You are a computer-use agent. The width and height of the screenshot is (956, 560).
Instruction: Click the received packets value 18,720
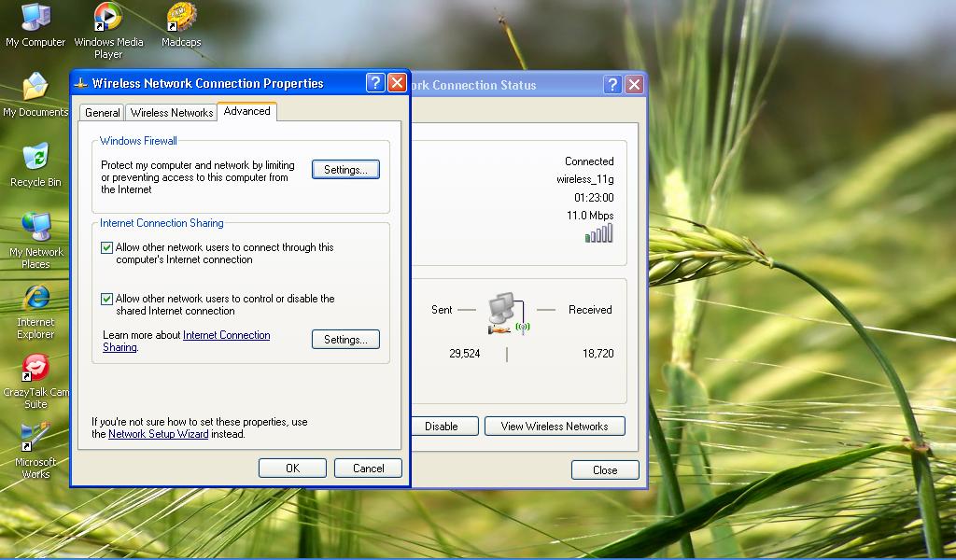coord(598,354)
